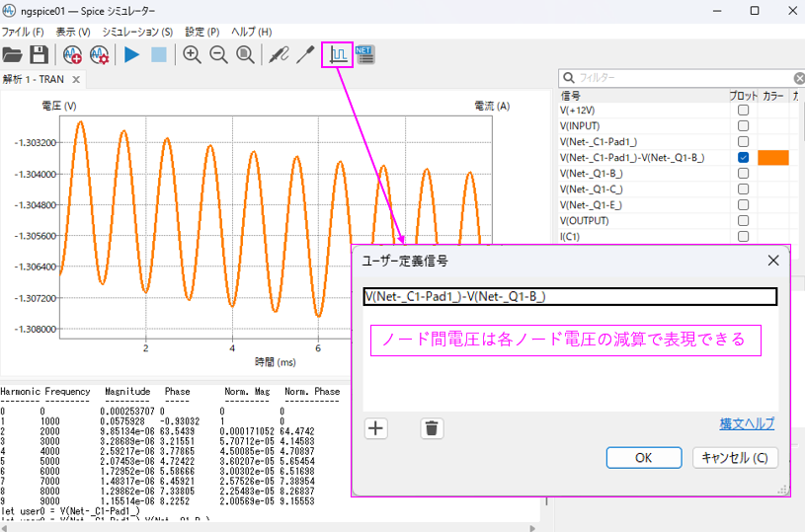Show SPICE netlist icon
805x532 pixels.
click(x=365, y=54)
